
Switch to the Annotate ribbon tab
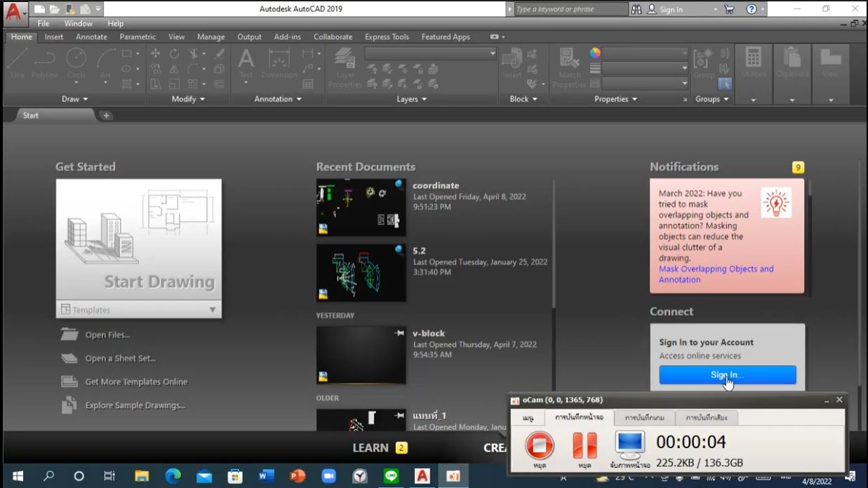(91, 36)
